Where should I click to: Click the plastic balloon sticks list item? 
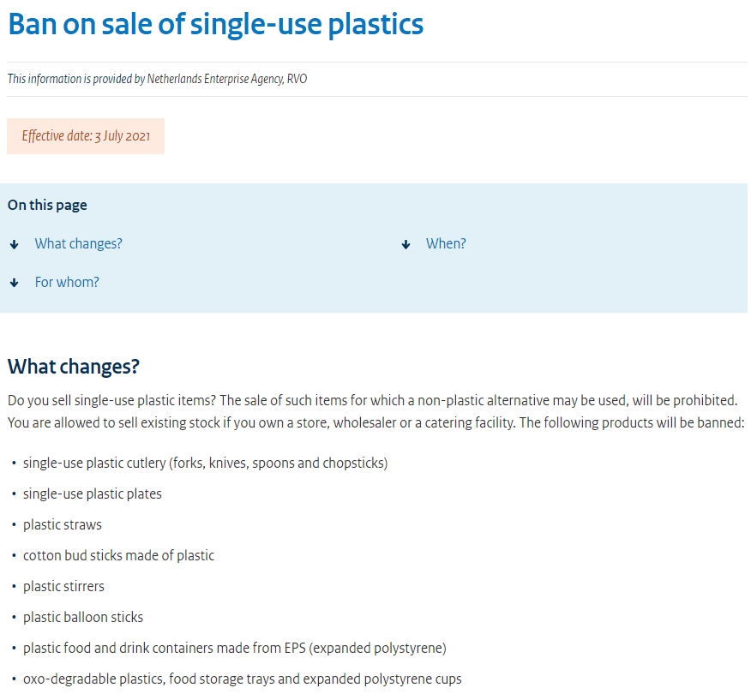(82, 618)
